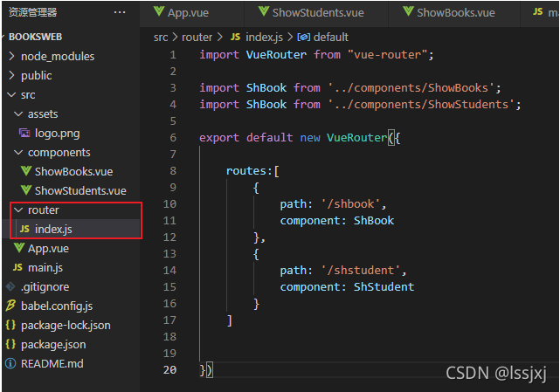This screenshot has width=560, height=392.
Task: Click JS icon beside index.js in tree
Action: click(x=24, y=229)
